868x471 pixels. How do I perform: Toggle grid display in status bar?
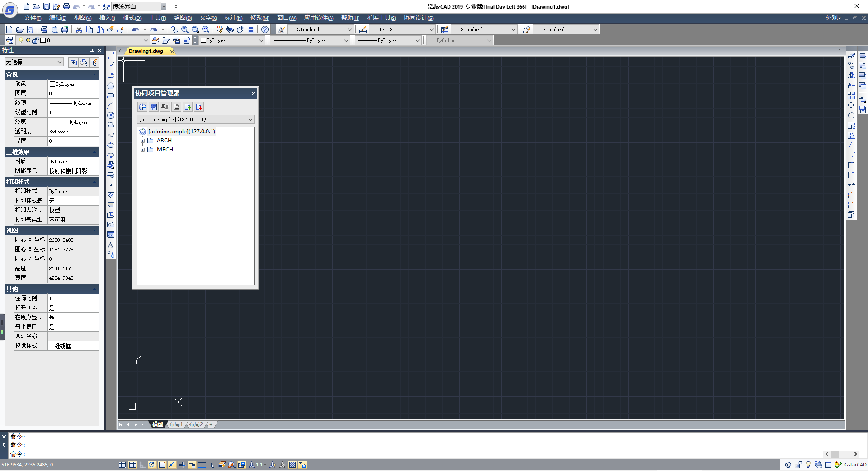(132, 465)
